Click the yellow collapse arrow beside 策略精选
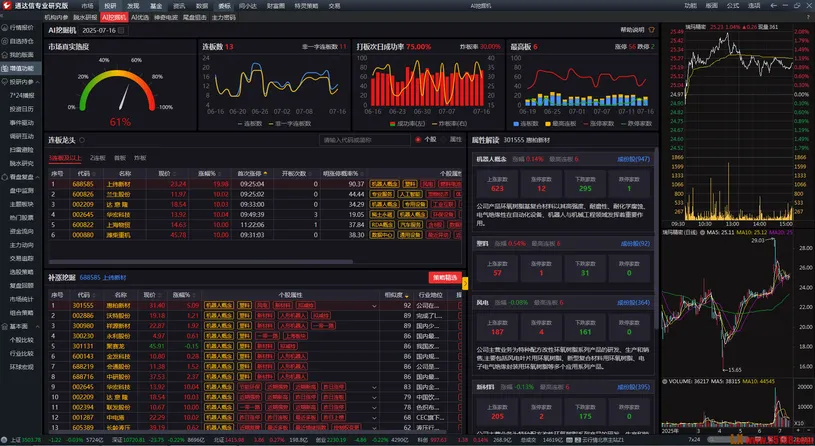Screen dimensions: 815x446 [x=465, y=283]
